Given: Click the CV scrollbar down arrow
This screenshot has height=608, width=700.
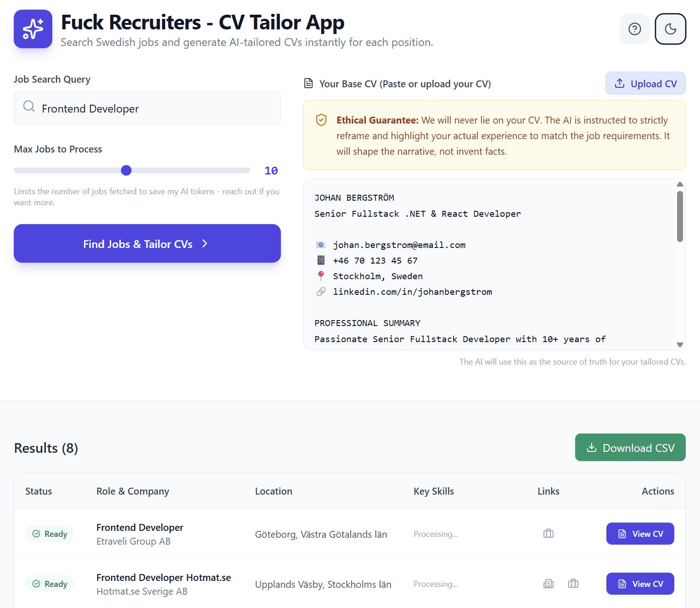Looking at the screenshot, I should click(x=680, y=344).
